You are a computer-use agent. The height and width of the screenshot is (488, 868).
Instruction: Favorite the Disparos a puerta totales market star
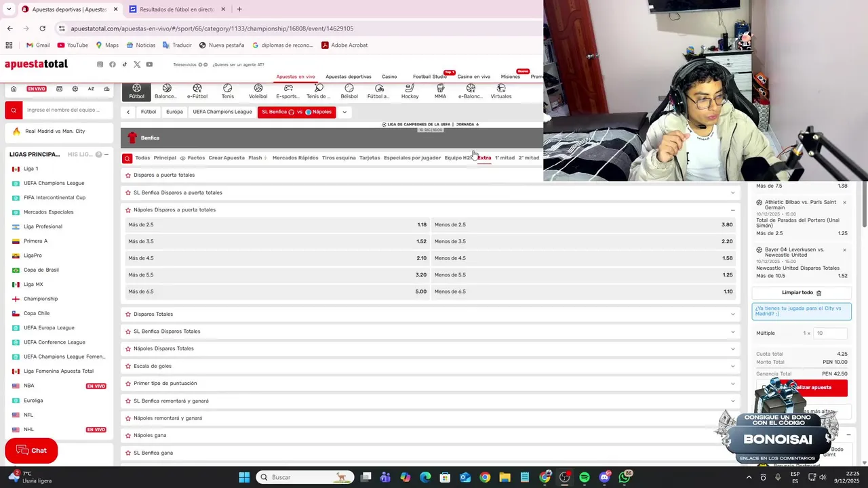click(128, 175)
